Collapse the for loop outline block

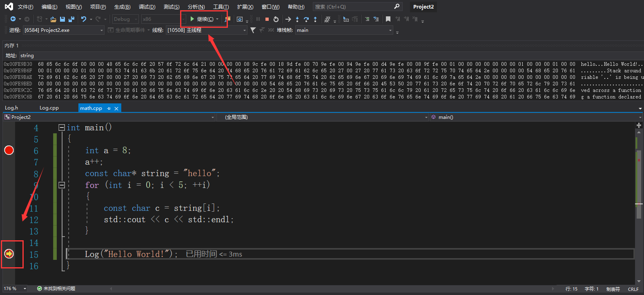tap(62, 185)
